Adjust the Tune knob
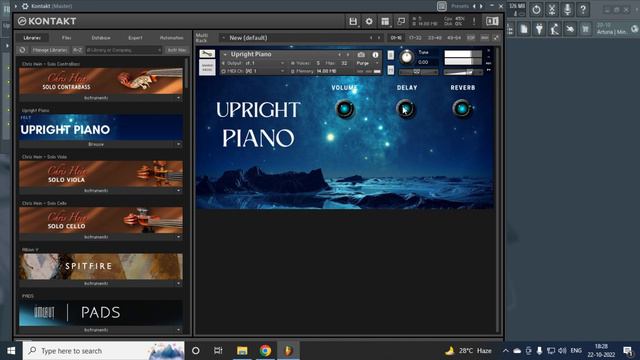This screenshot has width=640, height=360. pyautogui.click(x=406, y=57)
